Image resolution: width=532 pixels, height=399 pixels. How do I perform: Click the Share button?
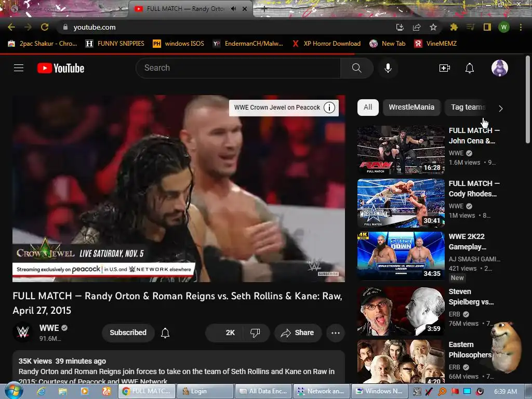[298, 333]
